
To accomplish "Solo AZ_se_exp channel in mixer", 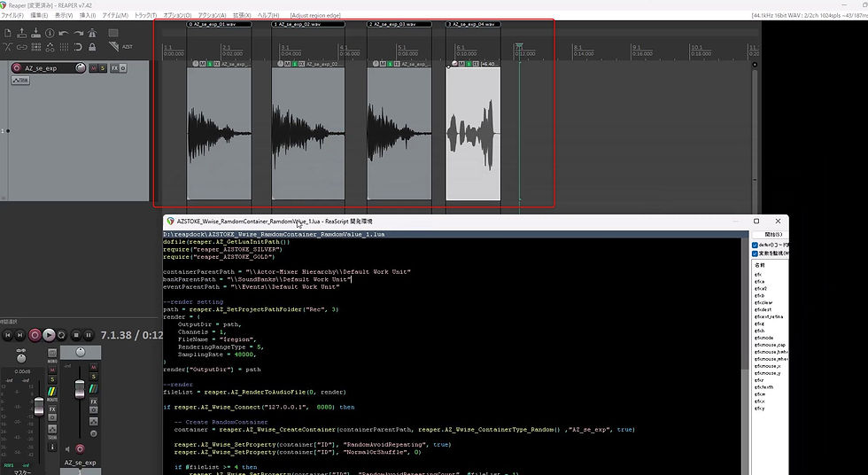I will (x=94, y=377).
